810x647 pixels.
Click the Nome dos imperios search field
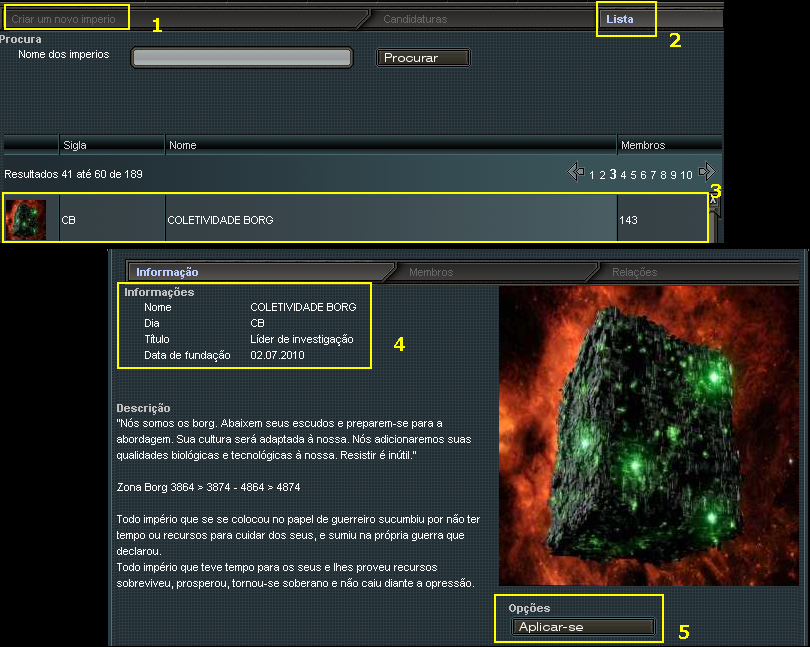coord(242,58)
